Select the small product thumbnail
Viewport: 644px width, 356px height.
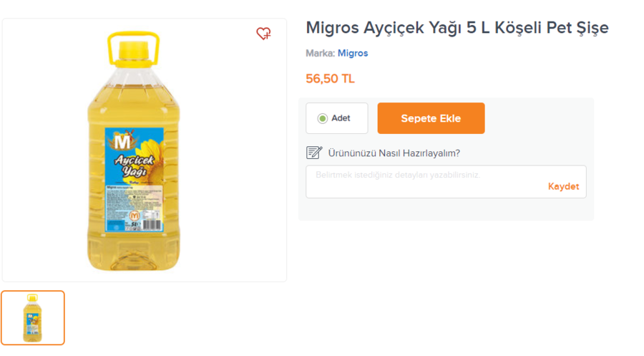tap(33, 317)
